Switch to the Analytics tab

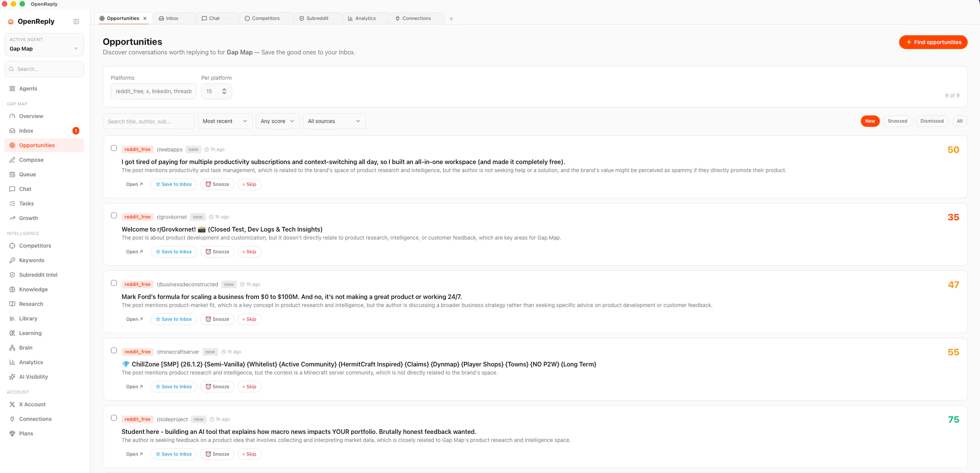tap(366, 18)
